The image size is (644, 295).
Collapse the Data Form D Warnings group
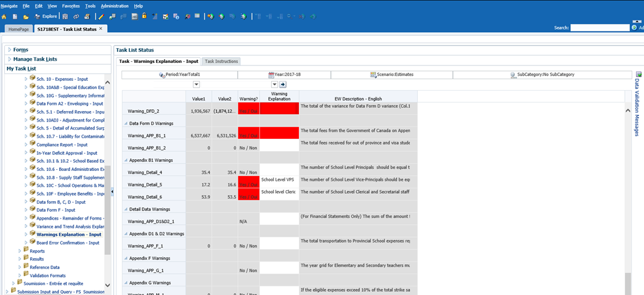125,123
